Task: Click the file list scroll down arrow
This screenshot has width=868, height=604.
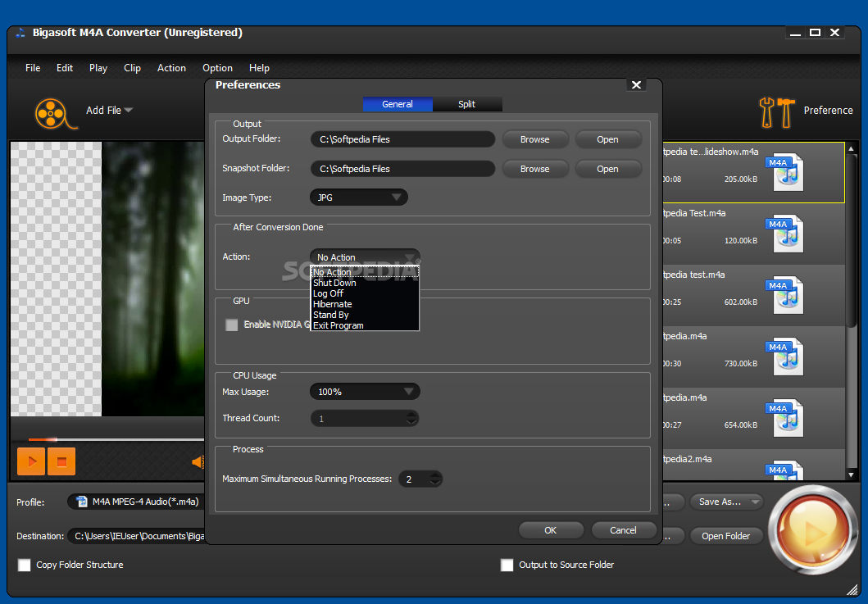Action: coord(852,475)
